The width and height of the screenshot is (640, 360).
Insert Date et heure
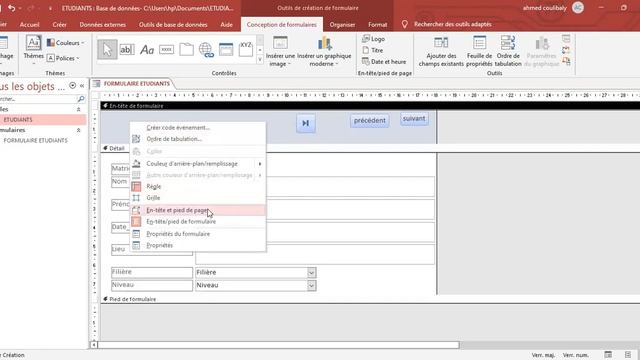point(384,62)
